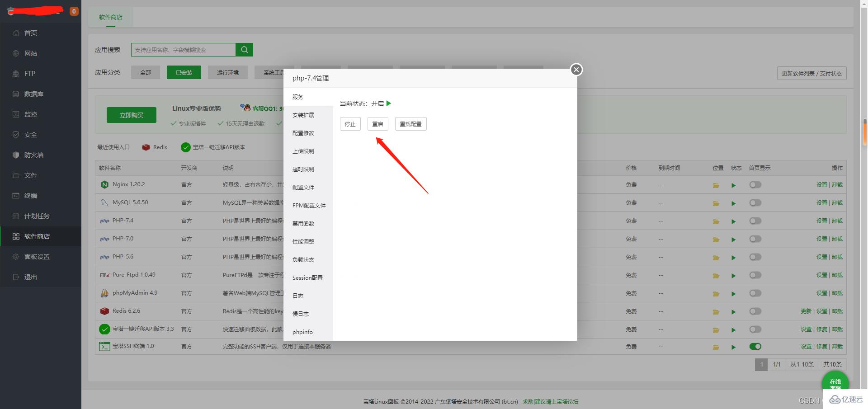Click the Nginx logo icon in the list
868x409 pixels.
104,184
